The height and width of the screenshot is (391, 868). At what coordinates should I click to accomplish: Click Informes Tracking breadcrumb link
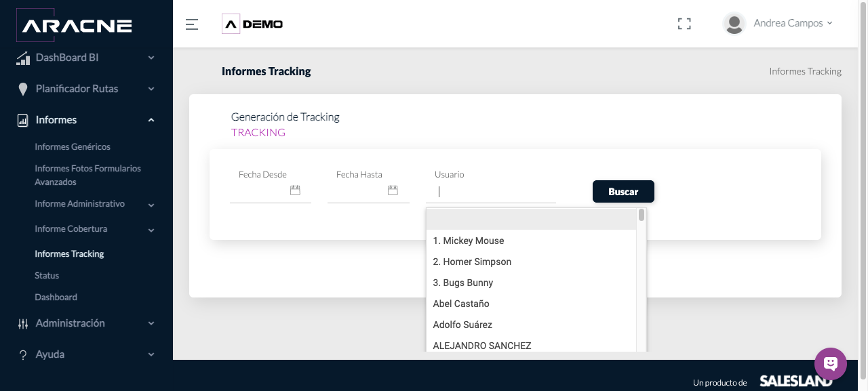[x=805, y=71]
